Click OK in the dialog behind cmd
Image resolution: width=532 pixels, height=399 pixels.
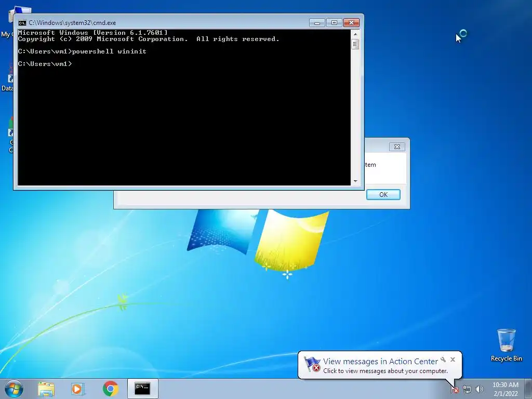[x=383, y=194]
